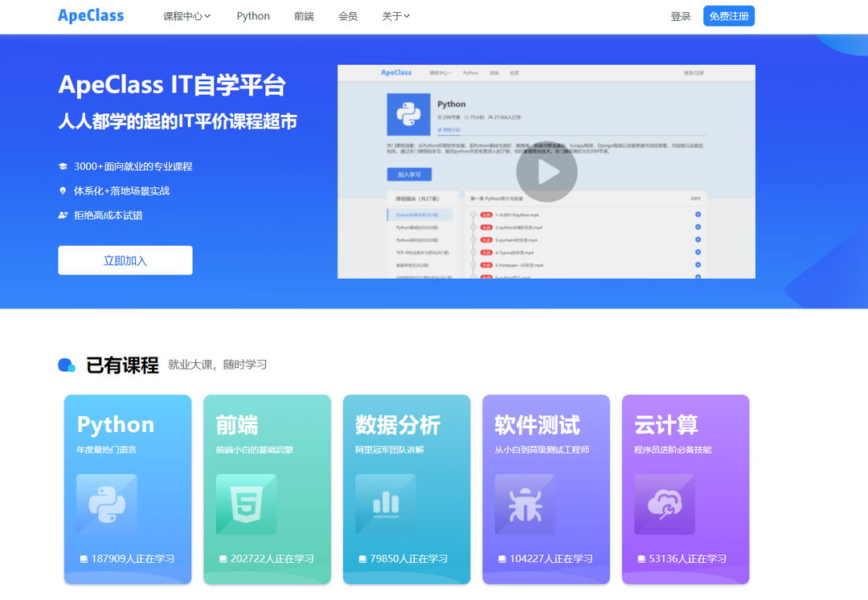Open the Python course card title
868x600 pixels.
pyautogui.click(x=116, y=425)
